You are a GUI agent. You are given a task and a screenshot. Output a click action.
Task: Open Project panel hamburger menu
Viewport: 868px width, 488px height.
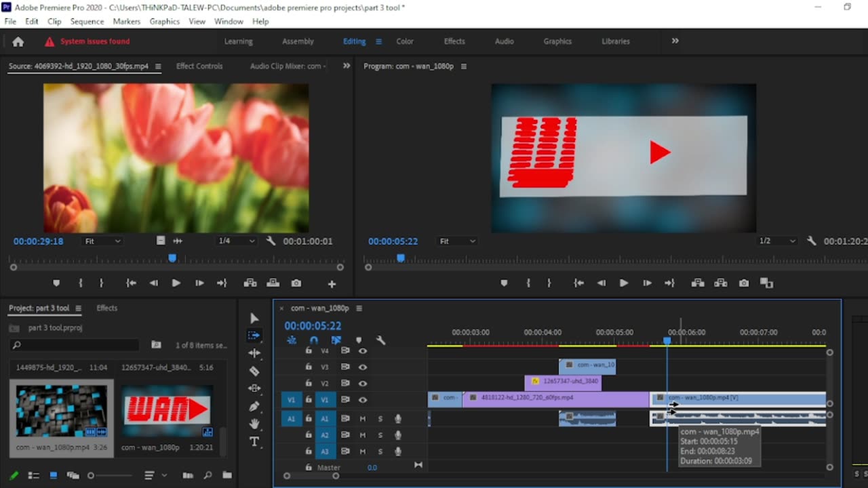coord(78,308)
